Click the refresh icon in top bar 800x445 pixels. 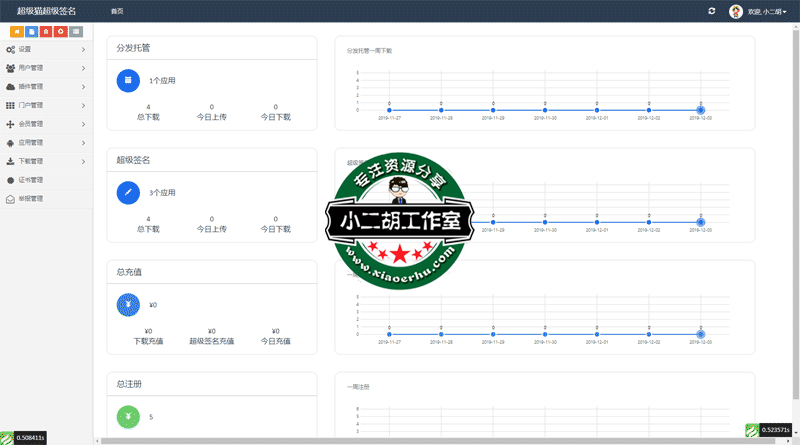point(711,11)
